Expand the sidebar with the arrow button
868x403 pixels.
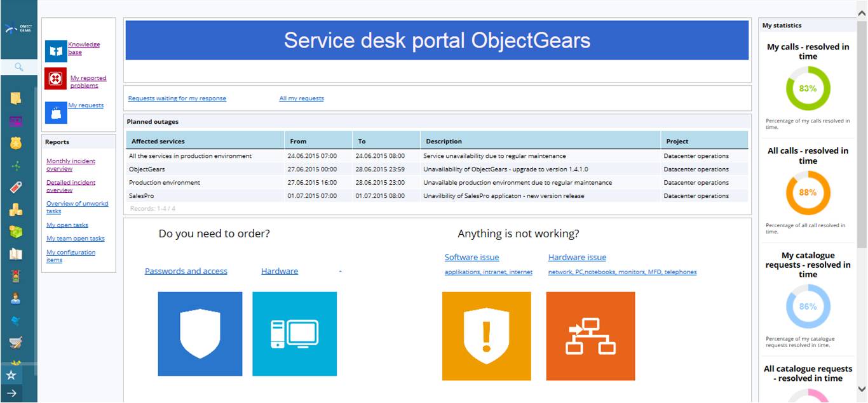[11, 393]
